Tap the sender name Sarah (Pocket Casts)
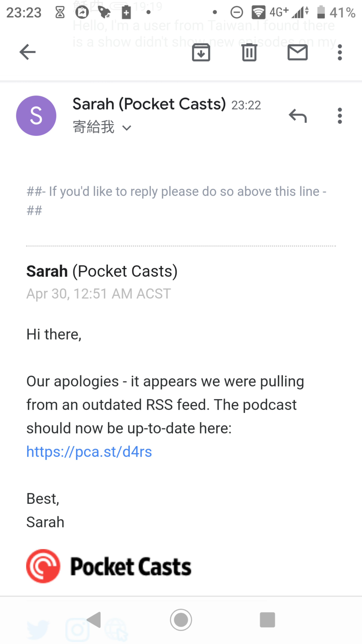 click(x=149, y=104)
